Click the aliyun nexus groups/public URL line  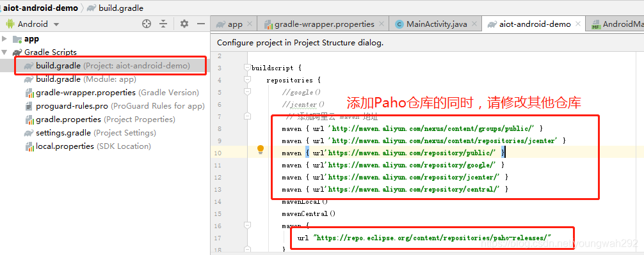click(x=412, y=128)
